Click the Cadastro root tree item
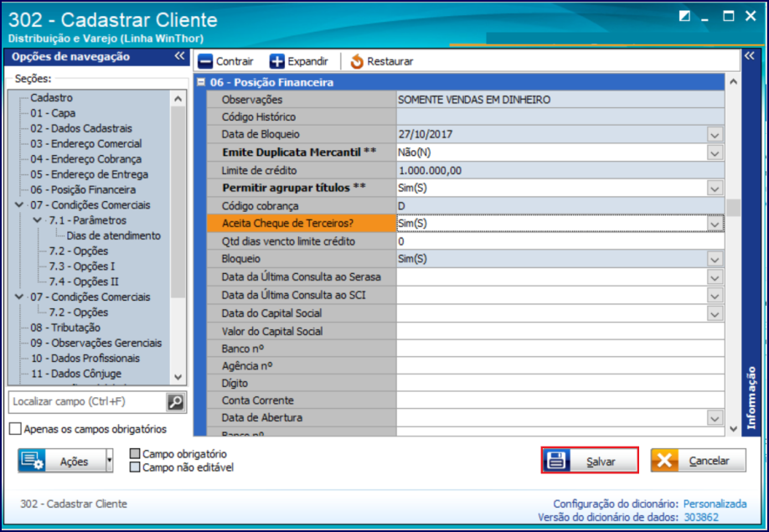Viewport: 769px width, 532px height. [x=51, y=97]
